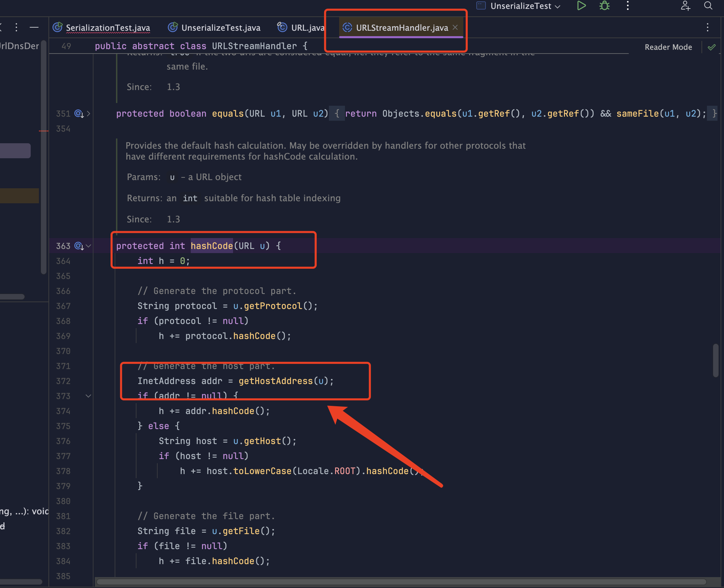Click line number 372 in gutter
The image size is (724, 588).
[63, 381]
